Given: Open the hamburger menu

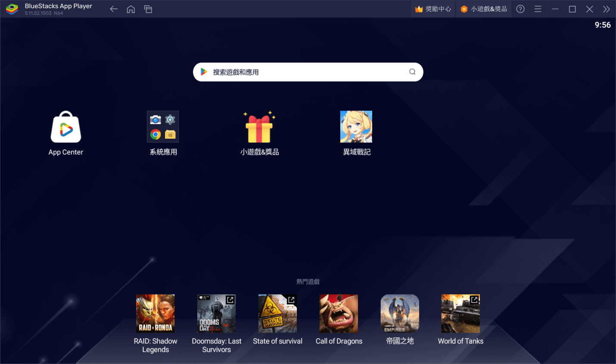Looking at the screenshot, I should pyautogui.click(x=538, y=9).
